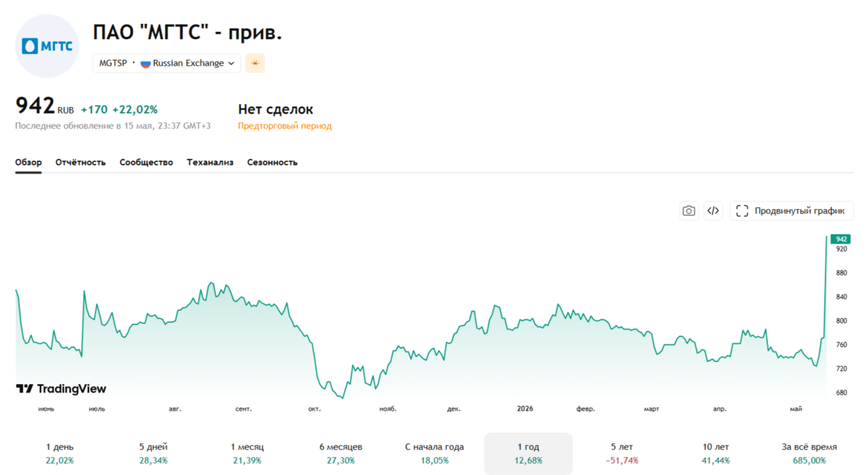
Task: Open the Теханализ tab
Action: click(210, 163)
